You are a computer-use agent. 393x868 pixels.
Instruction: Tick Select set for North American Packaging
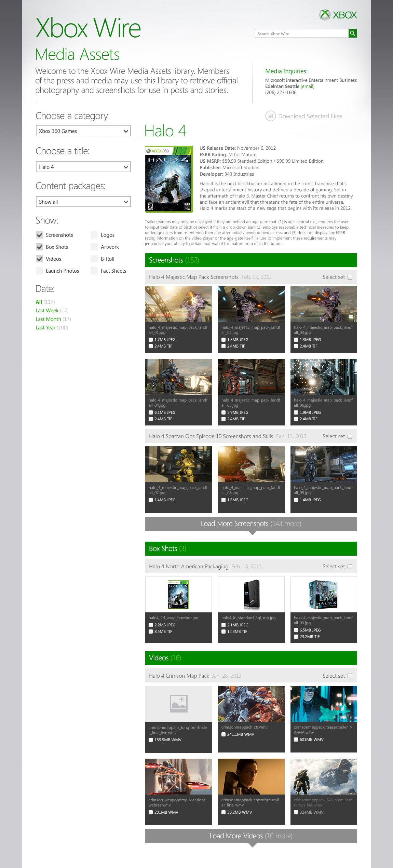350,567
